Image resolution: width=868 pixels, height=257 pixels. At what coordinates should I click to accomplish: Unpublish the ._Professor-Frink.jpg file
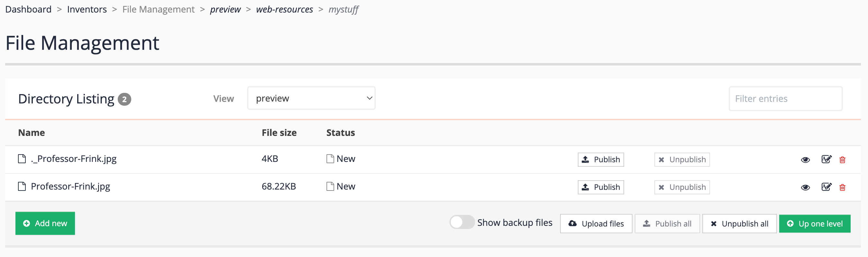[682, 159]
